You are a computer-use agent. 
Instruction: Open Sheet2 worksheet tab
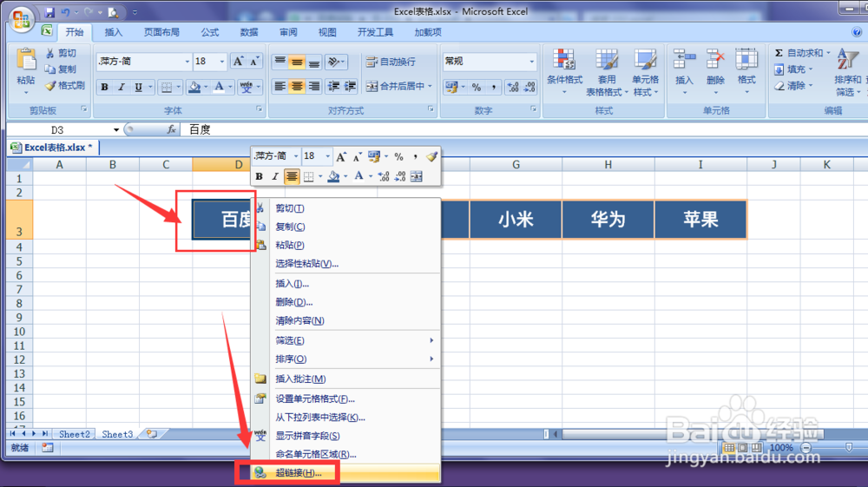pos(74,434)
